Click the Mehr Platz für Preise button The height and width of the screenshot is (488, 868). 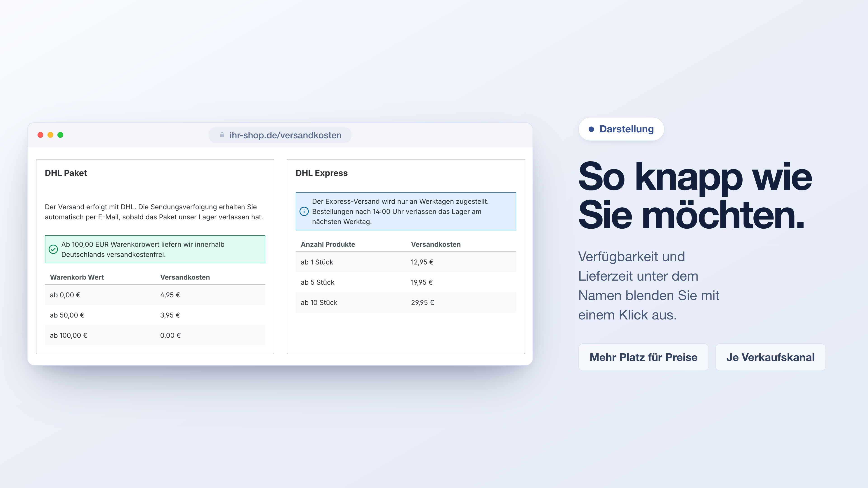tap(643, 357)
